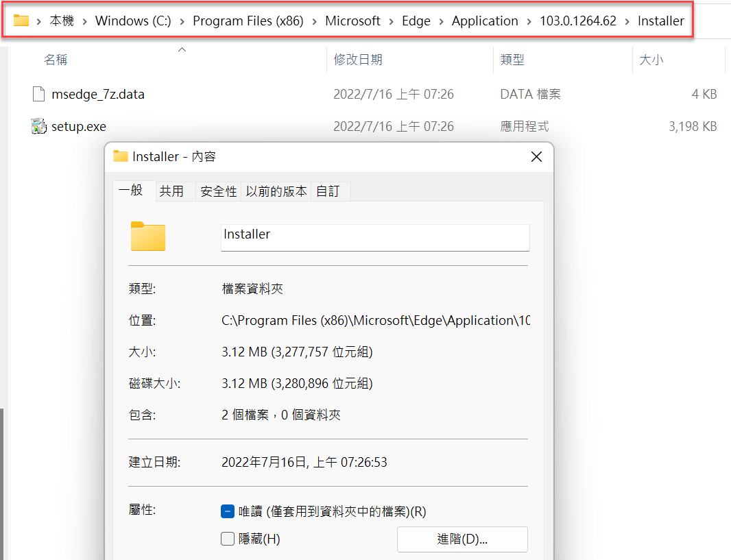
Task: Go to Edge folder in the breadcrumb
Action: point(416,21)
